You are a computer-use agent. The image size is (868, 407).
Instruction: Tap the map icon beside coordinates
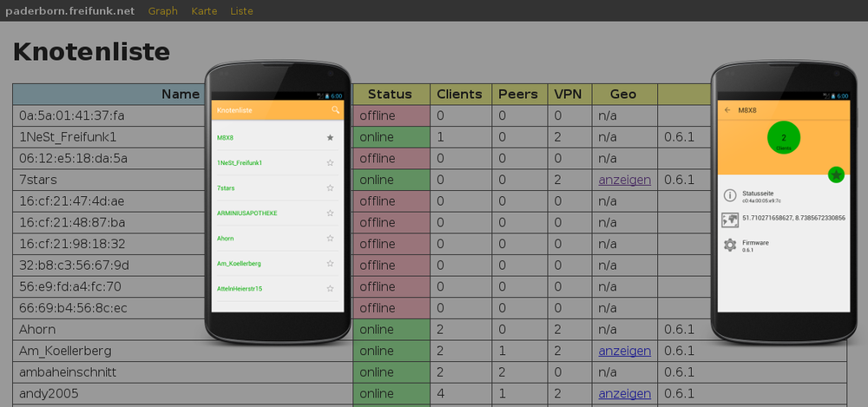[730, 220]
